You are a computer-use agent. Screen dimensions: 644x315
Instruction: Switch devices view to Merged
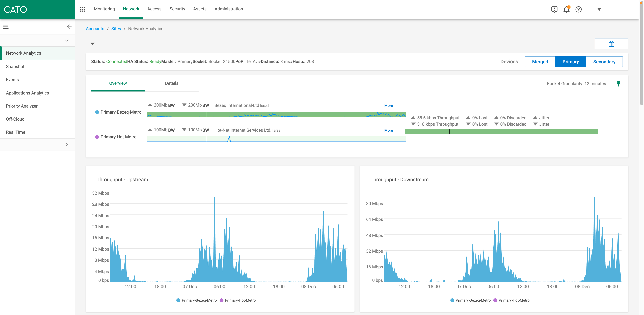tap(540, 62)
